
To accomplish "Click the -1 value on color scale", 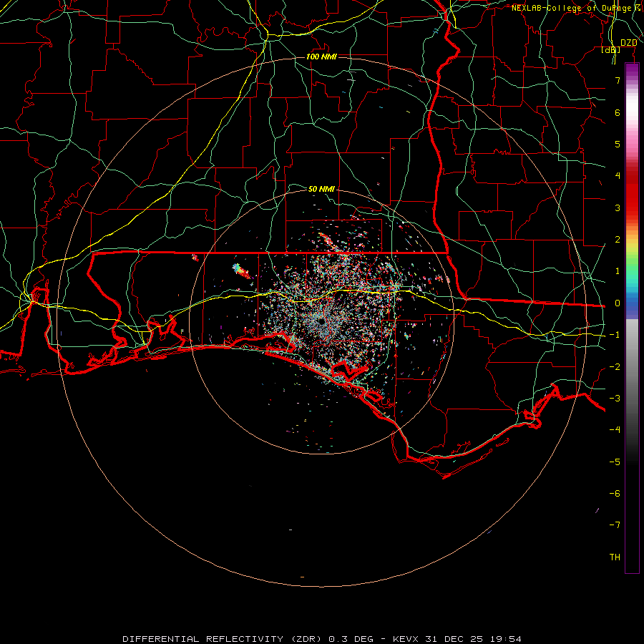I will 615,335.
